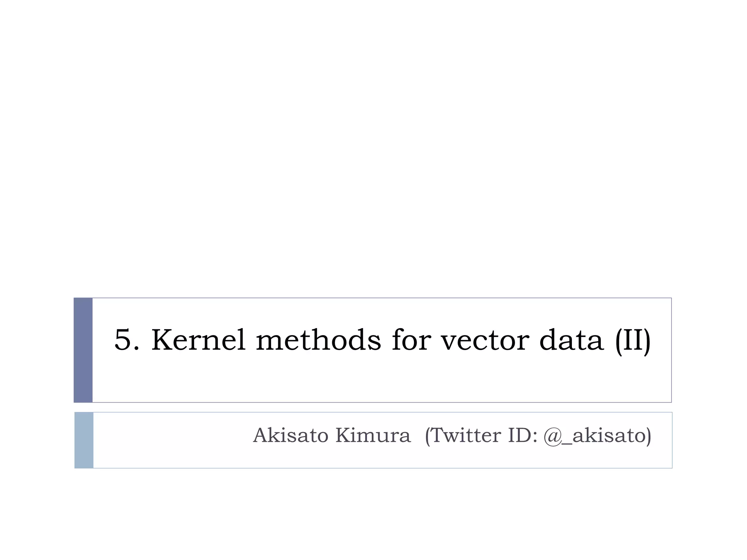Click blank area below the subtitle box

[x=373, y=514]
